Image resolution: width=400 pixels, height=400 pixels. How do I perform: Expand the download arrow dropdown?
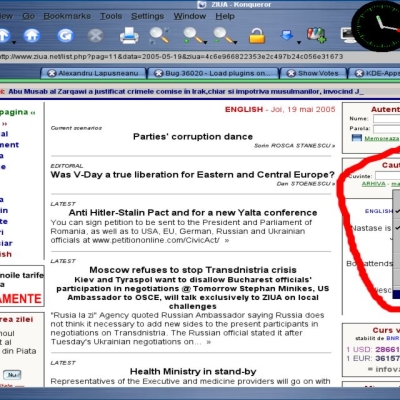[299, 42]
